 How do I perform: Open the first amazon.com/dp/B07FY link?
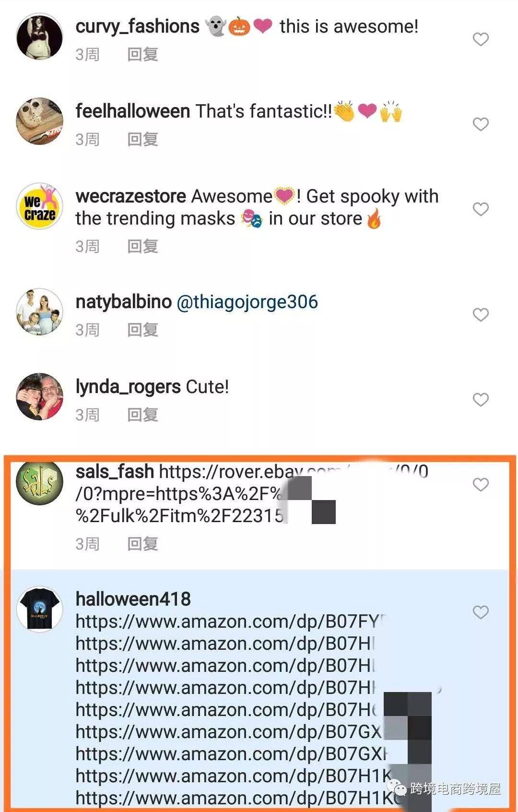[230, 621]
